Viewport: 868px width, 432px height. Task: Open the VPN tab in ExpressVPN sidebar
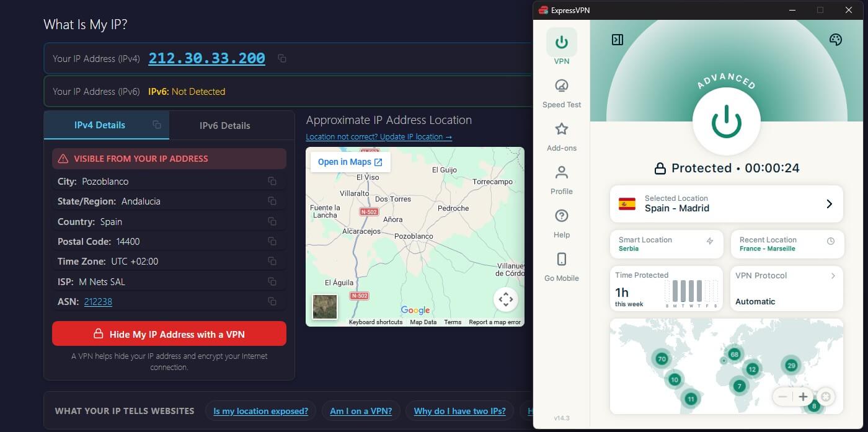tap(562, 47)
